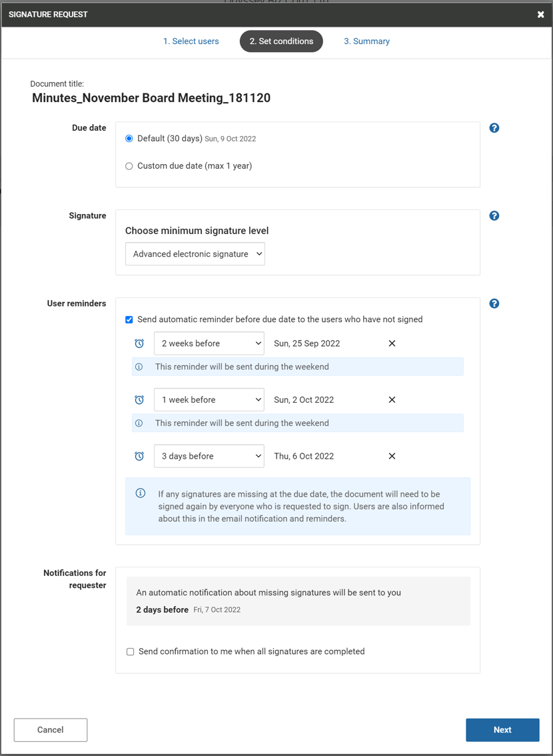The image size is (553, 756).
Task: Remove the 3 days before reminder
Action: click(392, 456)
